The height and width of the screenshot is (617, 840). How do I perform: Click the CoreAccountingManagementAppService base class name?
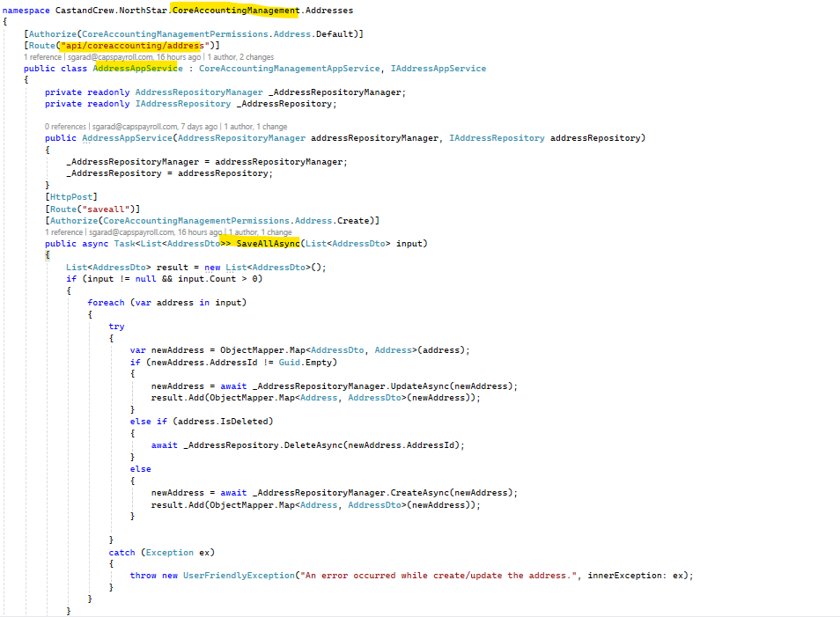(289, 68)
